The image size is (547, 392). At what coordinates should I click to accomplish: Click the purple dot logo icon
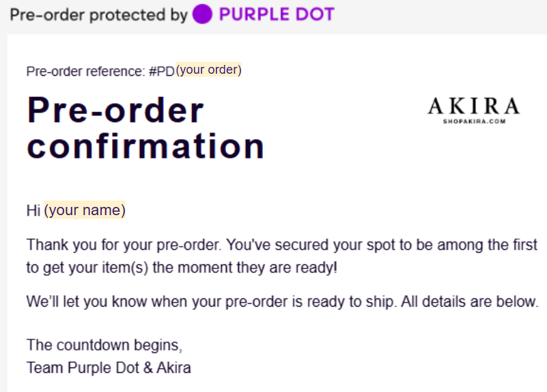[x=202, y=14]
